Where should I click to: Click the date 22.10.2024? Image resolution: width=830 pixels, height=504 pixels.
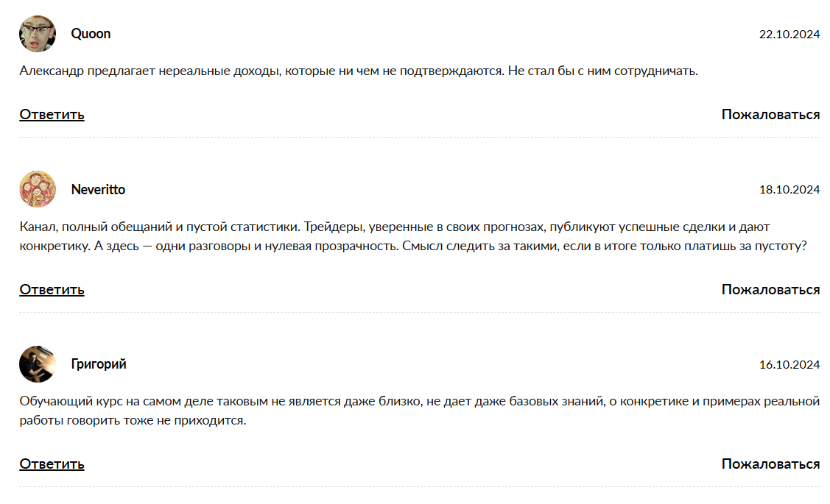pos(789,35)
